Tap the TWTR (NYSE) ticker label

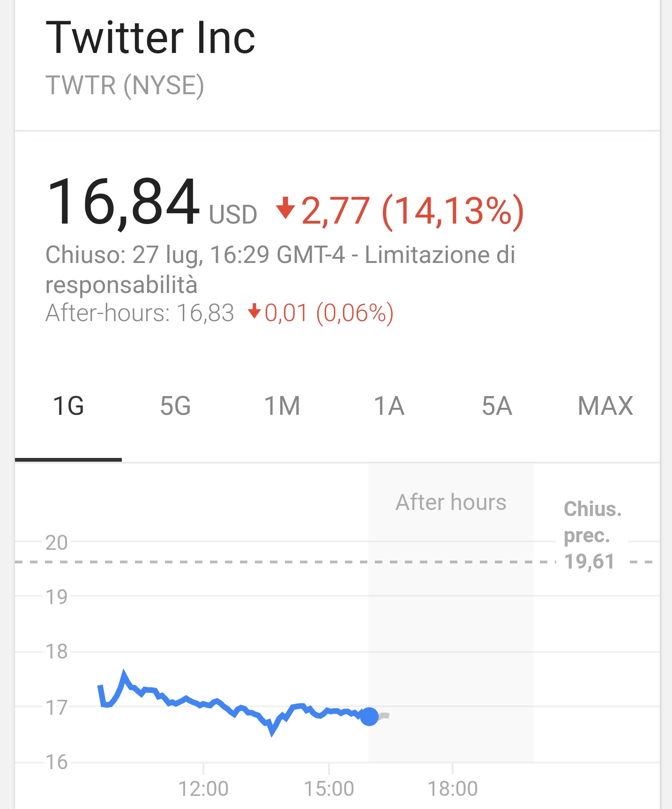[x=125, y=86]
